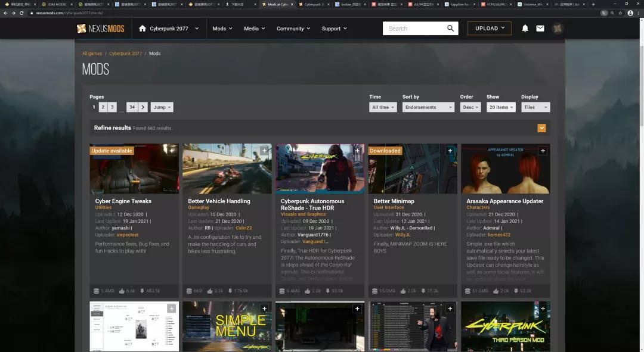Click the Search input field
The image size is (644, 352).
pyautogui.click(x=415, y=29)
